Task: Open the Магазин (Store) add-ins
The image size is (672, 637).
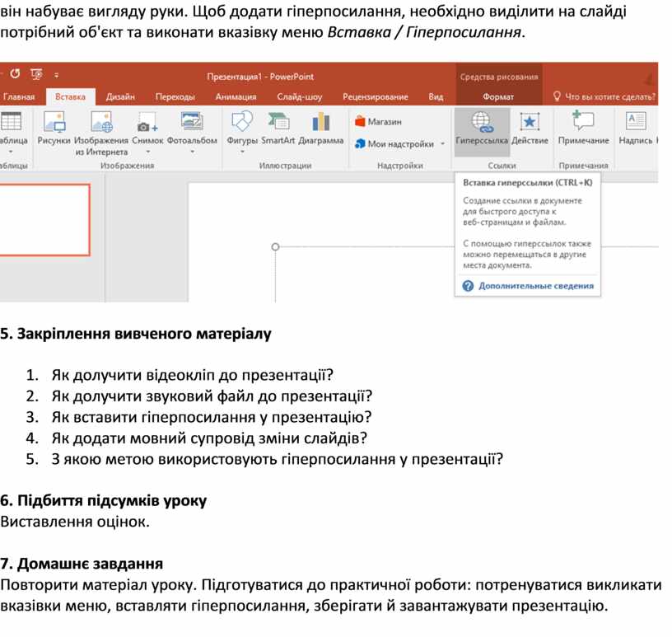Action: [379, 122]
